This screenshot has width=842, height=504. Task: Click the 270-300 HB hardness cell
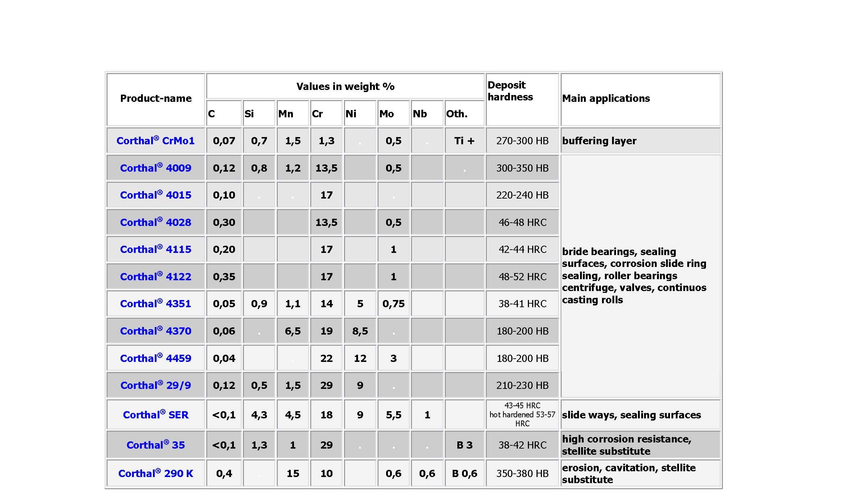(522, 141)
